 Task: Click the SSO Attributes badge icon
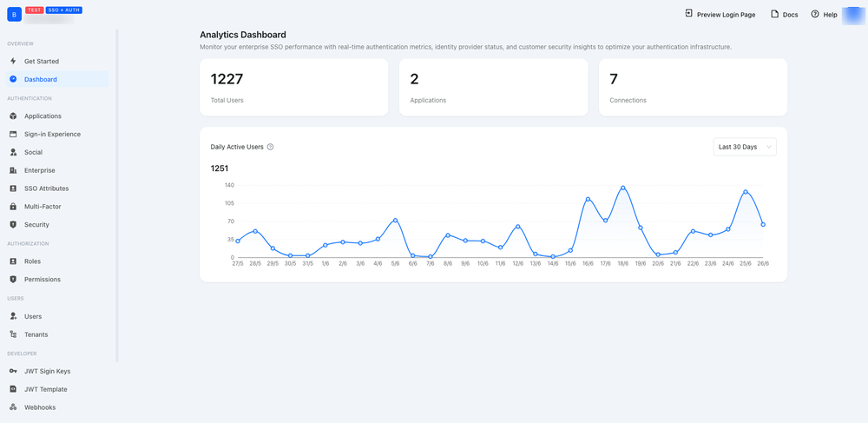tap(13, 188)
